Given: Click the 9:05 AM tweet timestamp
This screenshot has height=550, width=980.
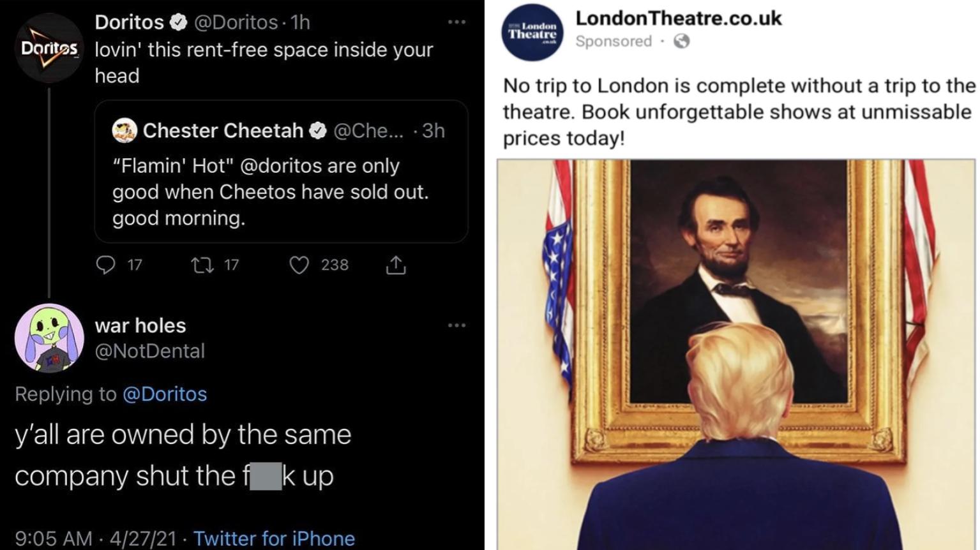Looking at the screenshot, I should [53, 538].
